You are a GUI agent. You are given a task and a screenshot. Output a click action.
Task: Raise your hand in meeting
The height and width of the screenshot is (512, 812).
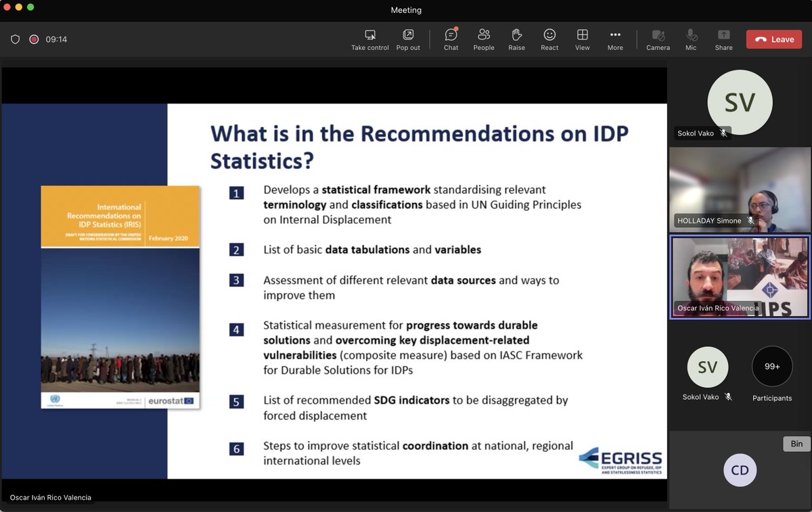[517, 40]
